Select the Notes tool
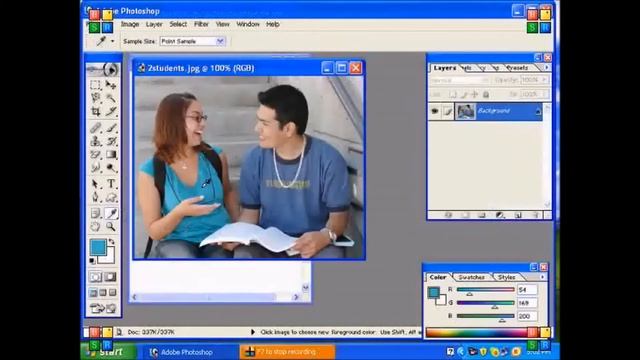The height and width of the screenshot is (360, 640). point(96,213)
